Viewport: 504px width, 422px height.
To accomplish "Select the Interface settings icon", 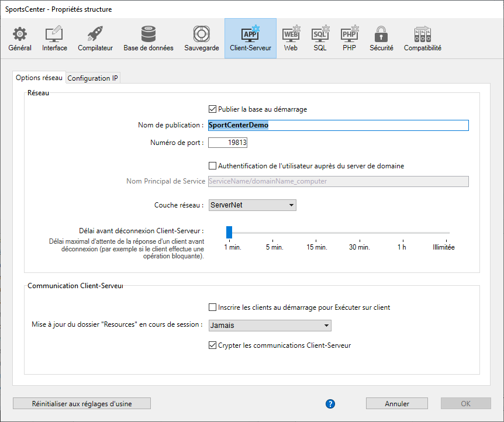I will coord(54,39).
